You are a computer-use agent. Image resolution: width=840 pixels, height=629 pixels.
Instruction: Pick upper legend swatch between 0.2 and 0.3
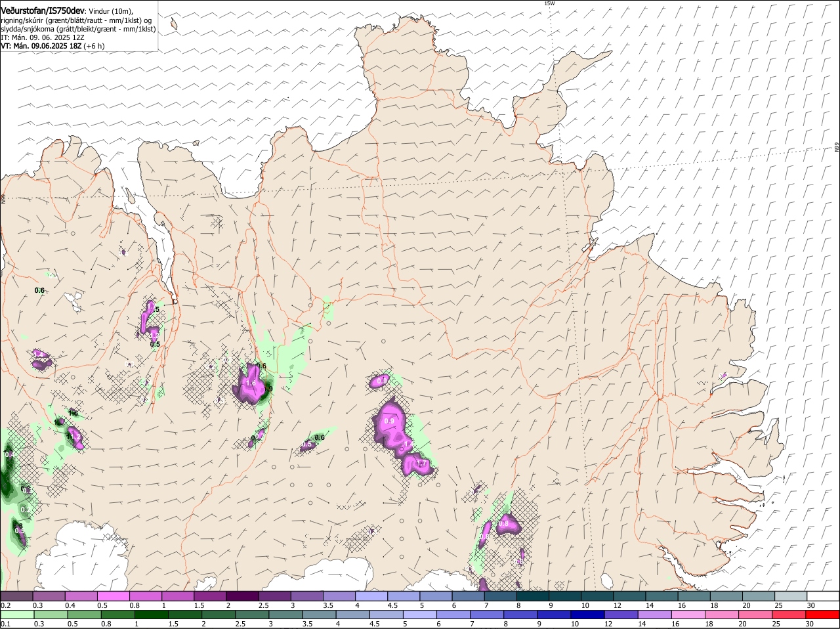click(17, 596)
